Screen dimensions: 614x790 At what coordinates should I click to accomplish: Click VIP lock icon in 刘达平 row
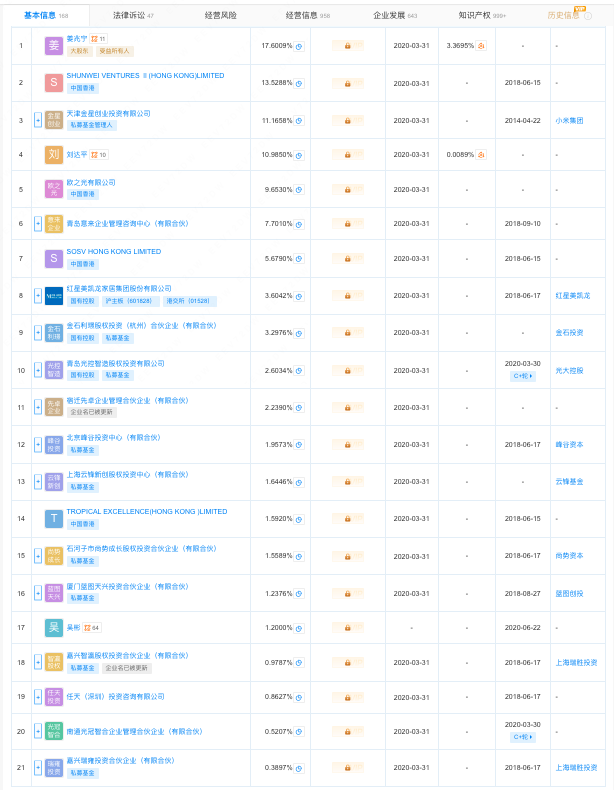pyautogui.click(x=348, y=155)
